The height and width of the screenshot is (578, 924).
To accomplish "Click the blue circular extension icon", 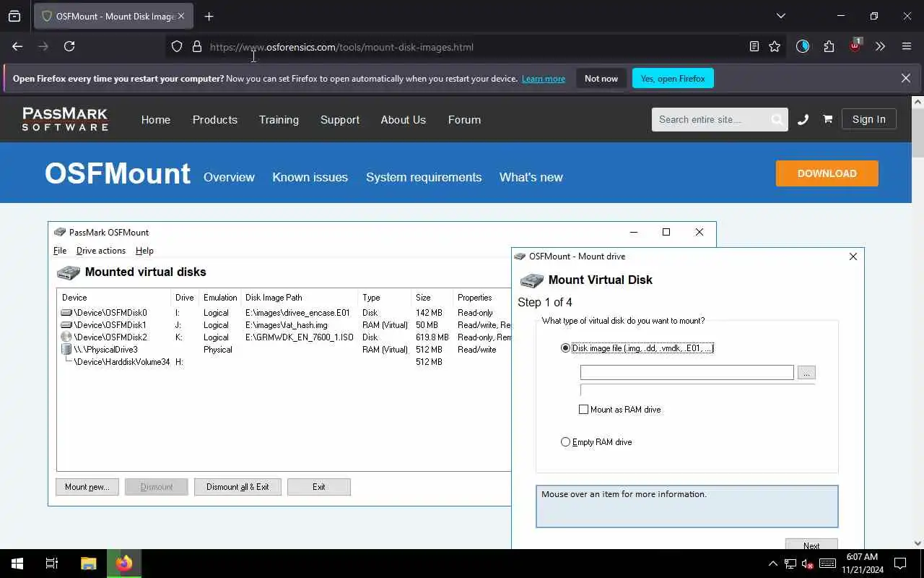I will 803,46.
